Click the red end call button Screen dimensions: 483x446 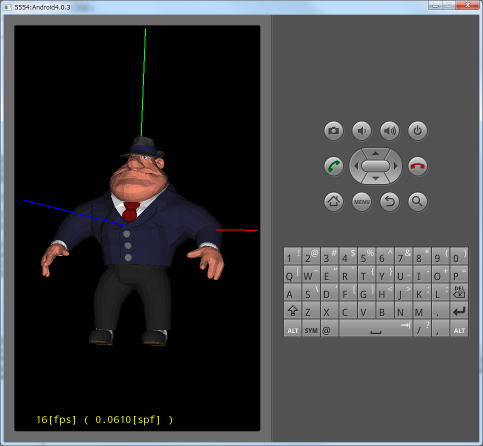(417, 166)
